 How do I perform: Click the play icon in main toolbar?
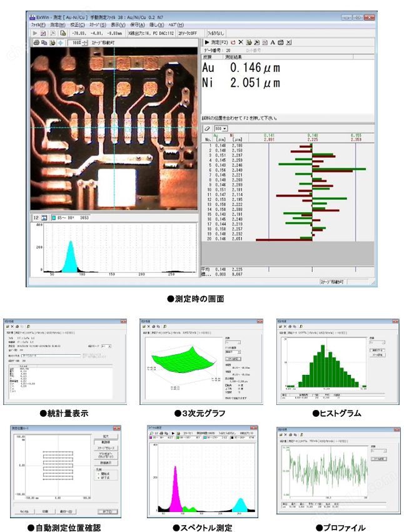click(34, 33)
